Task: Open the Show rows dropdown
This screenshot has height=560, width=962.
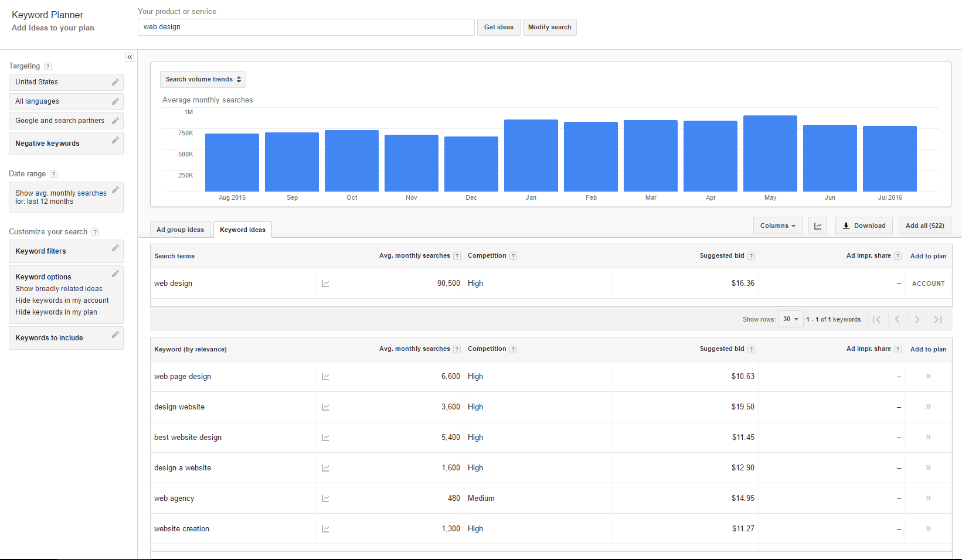Action: [790, 319]
